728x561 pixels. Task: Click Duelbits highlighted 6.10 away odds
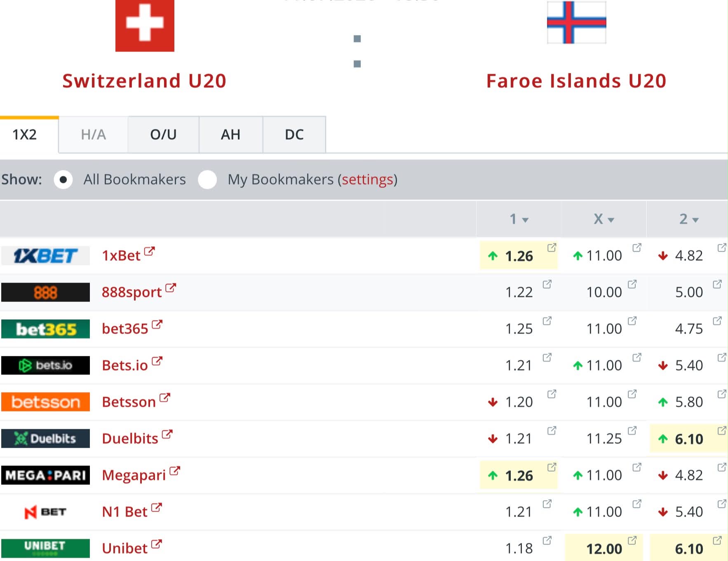pos(688,439)
